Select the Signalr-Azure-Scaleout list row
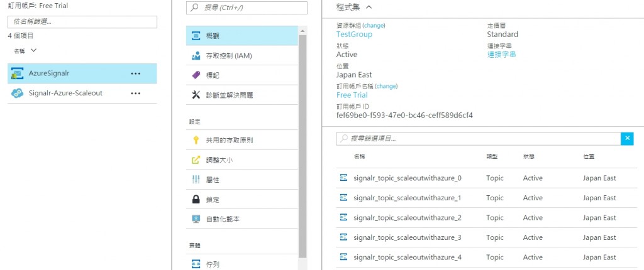The image size is (644, 270). [82, 93]
